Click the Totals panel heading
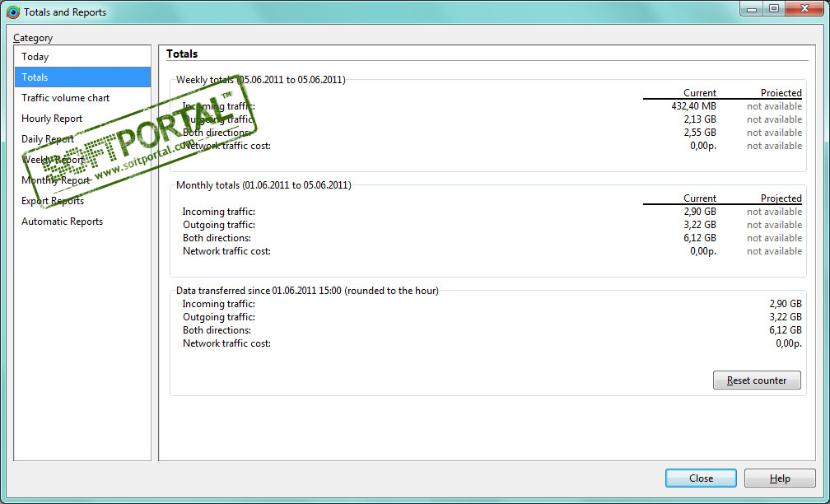This screenshot has width=830, height=504. [x=181, y=54]
